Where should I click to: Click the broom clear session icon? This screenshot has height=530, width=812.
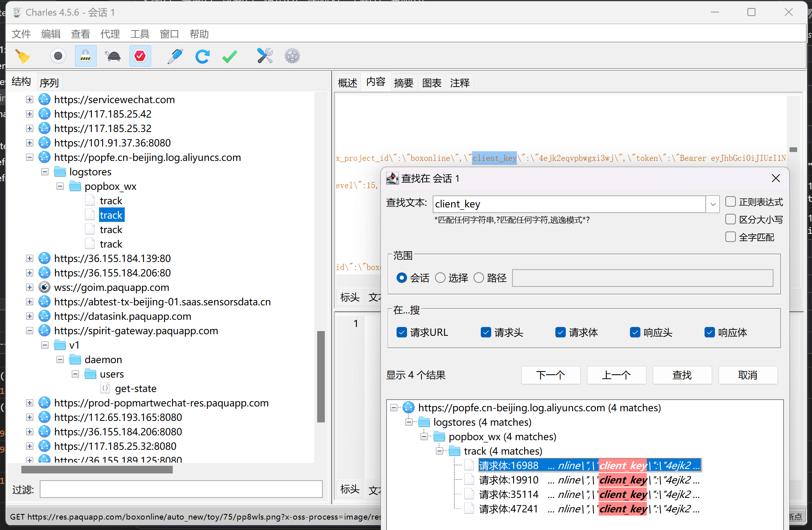point(22,56)
